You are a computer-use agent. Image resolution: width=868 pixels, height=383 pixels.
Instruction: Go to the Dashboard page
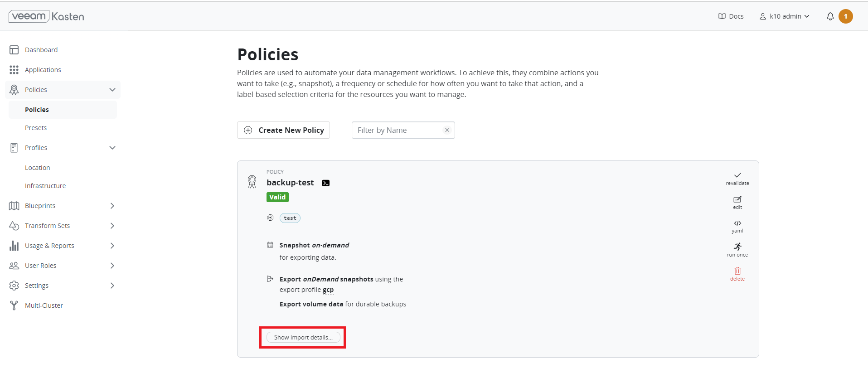click(x=41, y=50)
